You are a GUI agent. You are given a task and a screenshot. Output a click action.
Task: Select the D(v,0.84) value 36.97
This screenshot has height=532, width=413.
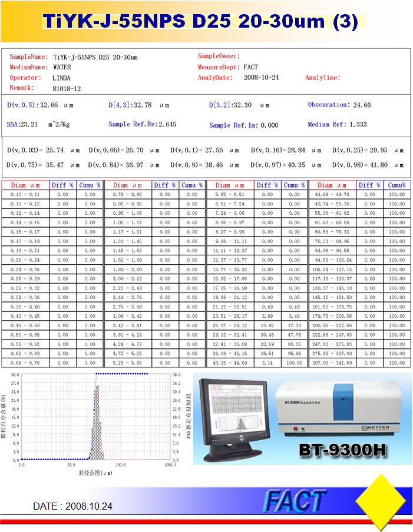(x=134, y=165)
